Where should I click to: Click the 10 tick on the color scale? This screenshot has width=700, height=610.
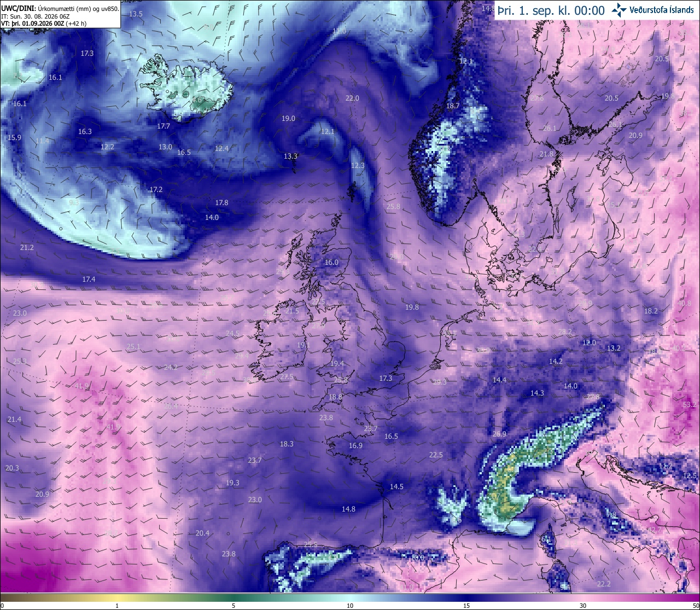[350, 606]
